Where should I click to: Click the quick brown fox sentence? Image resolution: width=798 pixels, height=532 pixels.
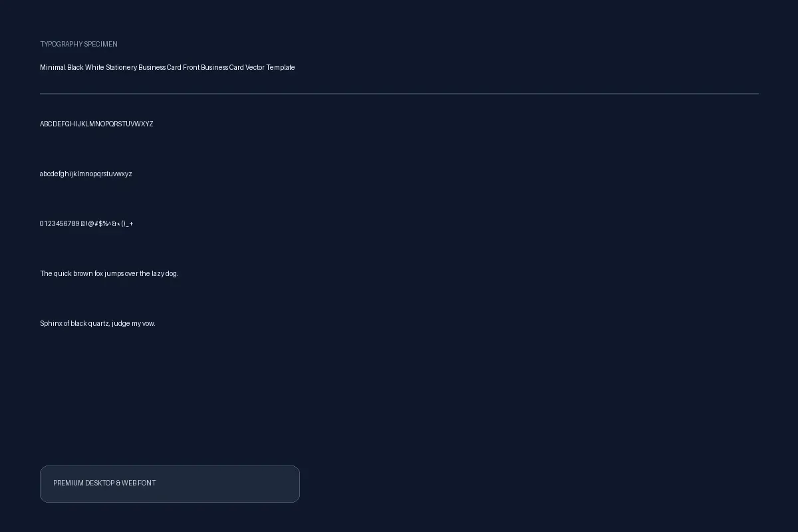tap(109, 273)
